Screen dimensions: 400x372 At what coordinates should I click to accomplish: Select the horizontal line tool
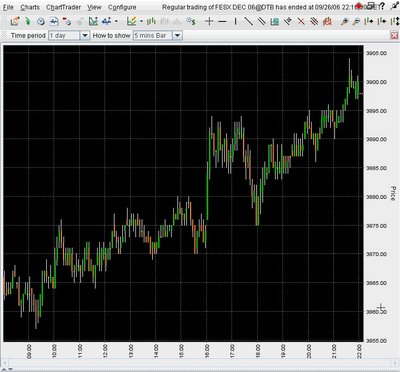point(222,22)
